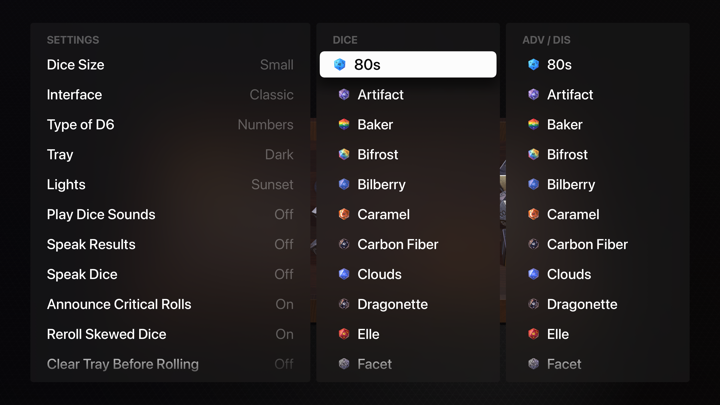Image resolution: width=720 pixels, height=405 pixels.
Task: Click the Baker dice icon in Adv / Dis column
Action: coord(533,125)
